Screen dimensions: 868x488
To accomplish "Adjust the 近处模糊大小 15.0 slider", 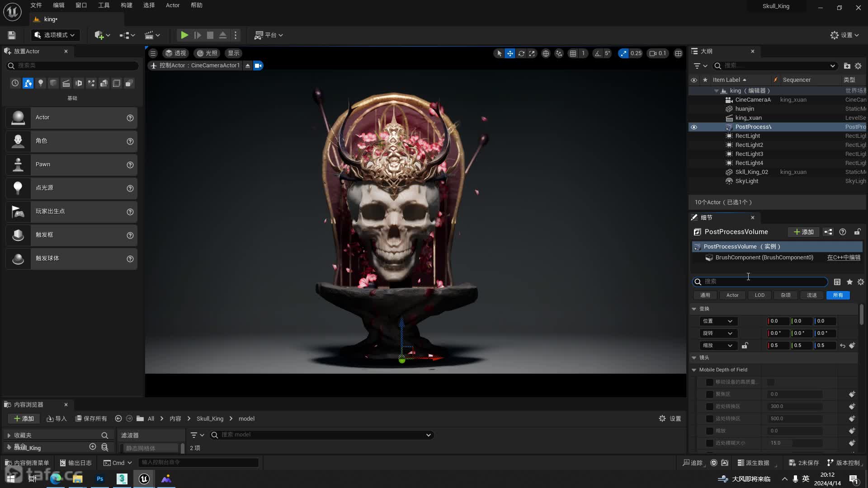I will [796, 443].
